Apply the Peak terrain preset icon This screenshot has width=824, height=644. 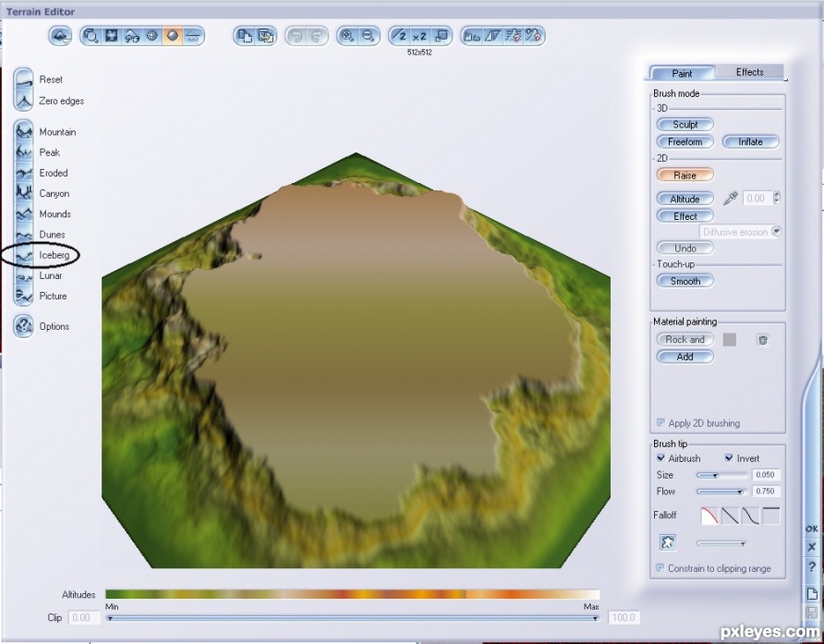(24, 152)
